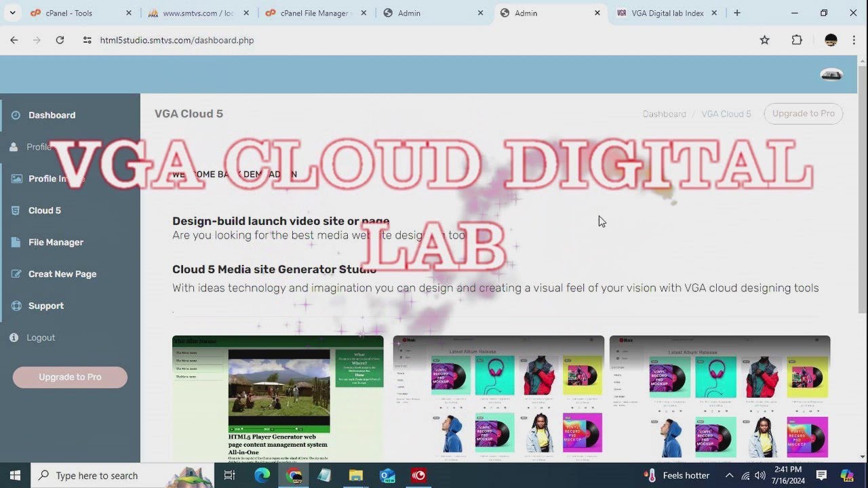This screenshot has height=488, width=868.
Task: Open Microsoft Edge from the taskbar
Action: (x=262, y=475)
